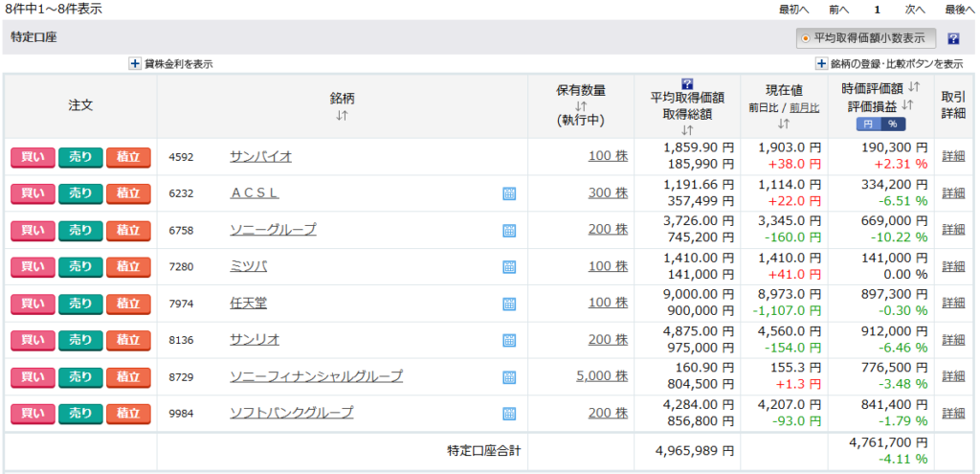Sort by 保有数量 using the sort arrows
Screen dimensions: 980x474
(x=581, y=105)
